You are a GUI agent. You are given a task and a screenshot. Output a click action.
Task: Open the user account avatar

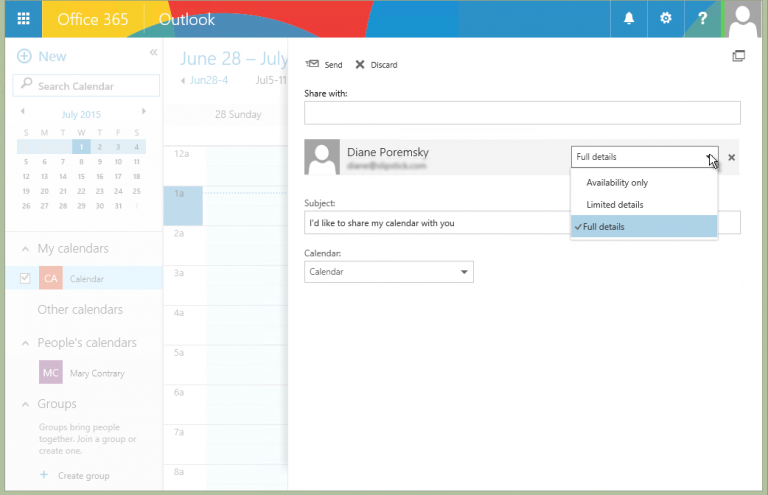pos(743,19)
